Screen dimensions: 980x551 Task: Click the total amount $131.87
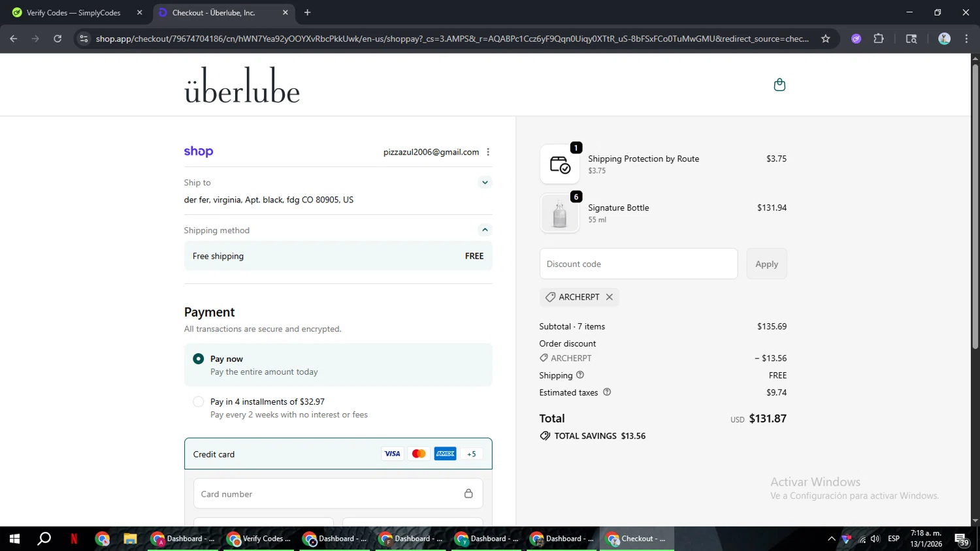tap(768, 418)
